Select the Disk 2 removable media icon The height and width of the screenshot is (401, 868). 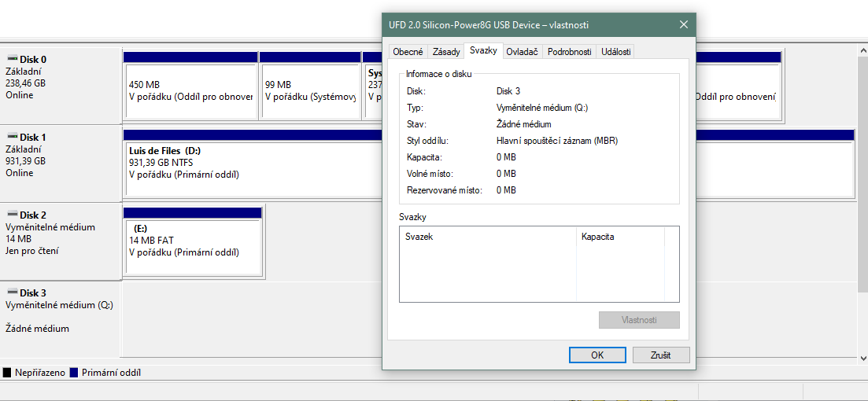click(12, 215)
